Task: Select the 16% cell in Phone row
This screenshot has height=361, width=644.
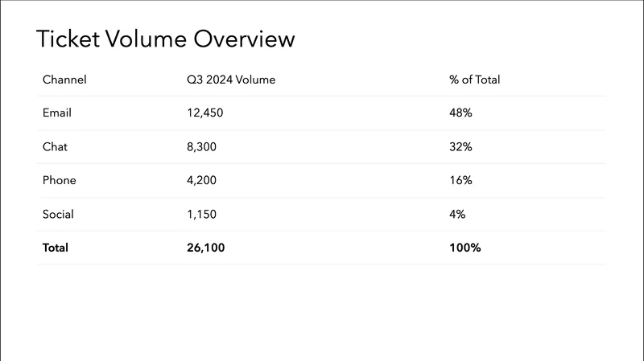Action: [460, 181]
